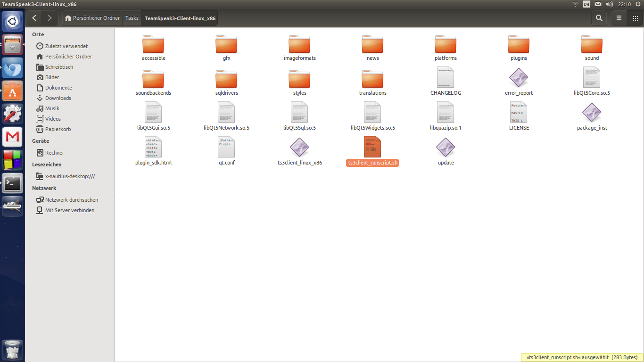Open the clock showing 22:10
644x362 pixels.
pos(624,4)
